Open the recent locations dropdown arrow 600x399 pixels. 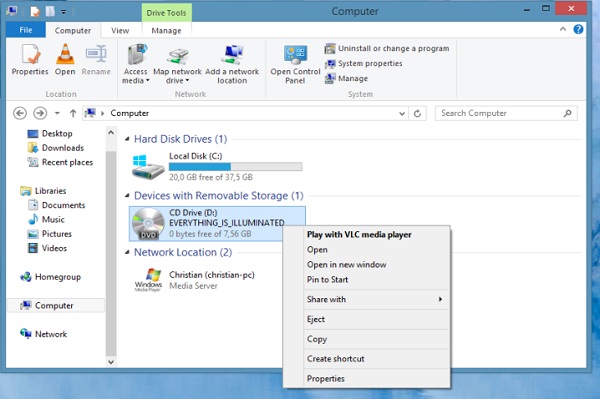[57, 113]
